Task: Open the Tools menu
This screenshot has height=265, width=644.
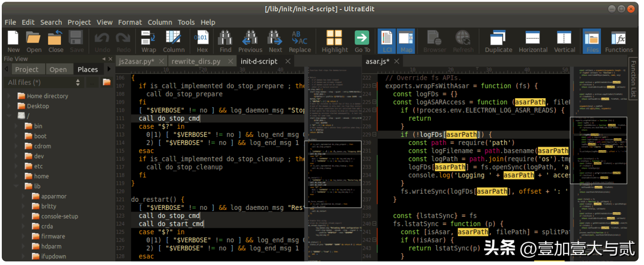Action: point(186,22)
